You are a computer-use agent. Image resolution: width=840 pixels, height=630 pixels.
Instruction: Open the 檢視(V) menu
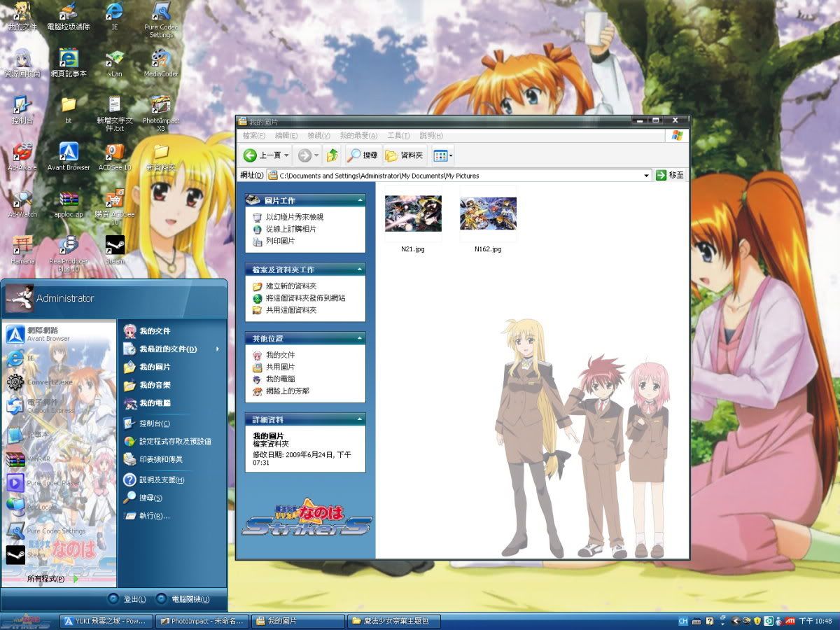coord(318,135)
